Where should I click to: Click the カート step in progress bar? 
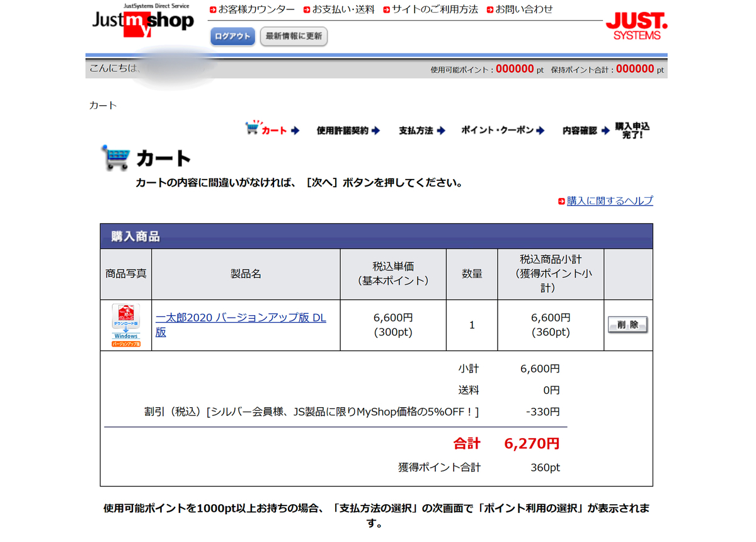(x=274, y=130)
